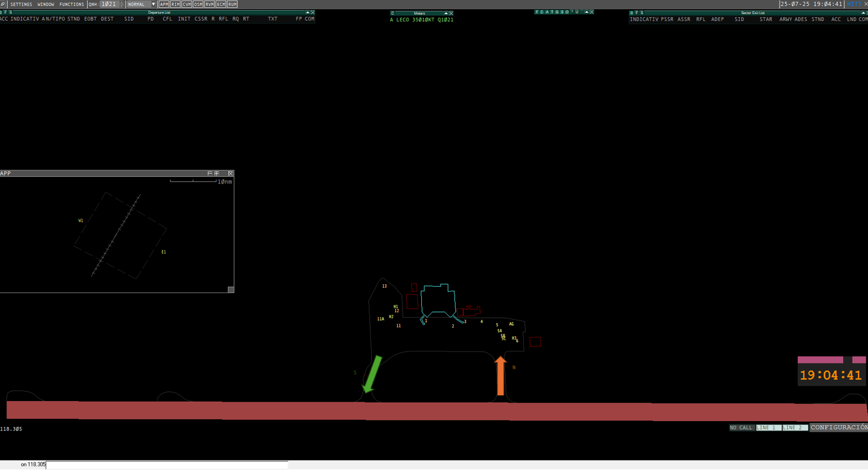Click the command input field on 118.305
This screenshot has width=868, height=470.
tap(167, 465)
